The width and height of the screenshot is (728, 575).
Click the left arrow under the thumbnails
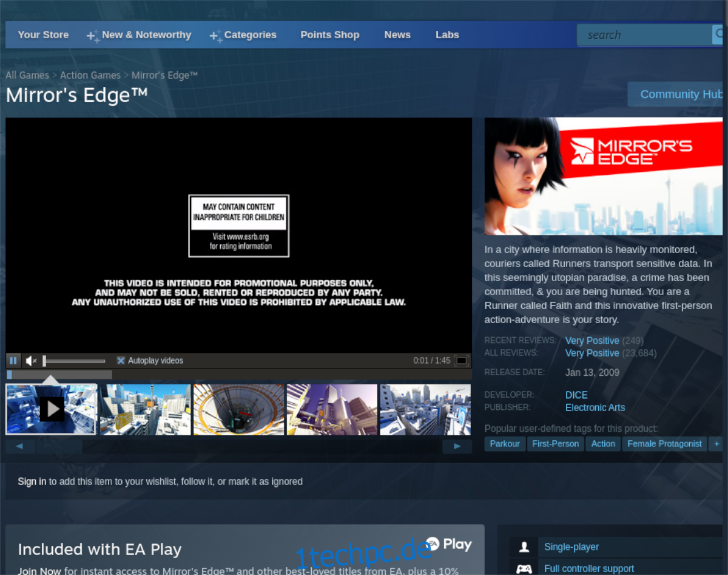[x=20, y=446]
